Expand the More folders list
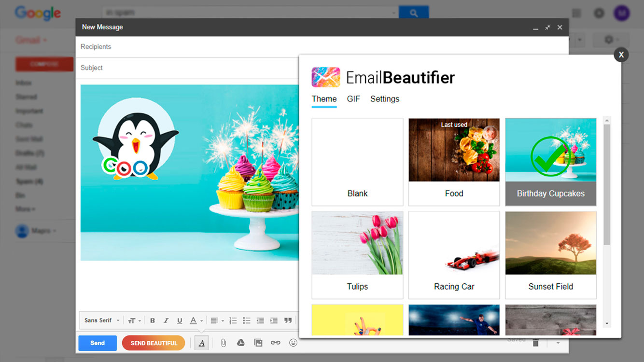644x362 pixels. (26, 209)
